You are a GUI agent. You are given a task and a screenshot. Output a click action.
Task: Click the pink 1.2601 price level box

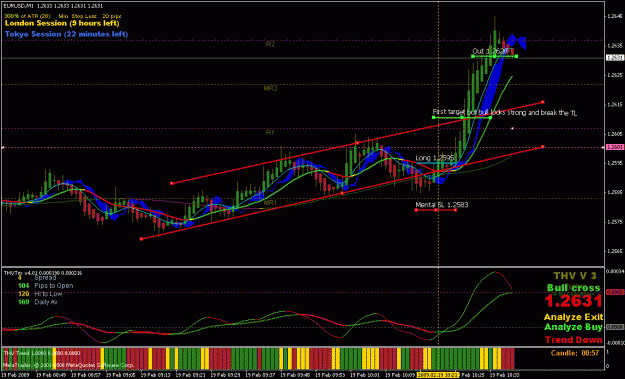[x=614, y=147]
